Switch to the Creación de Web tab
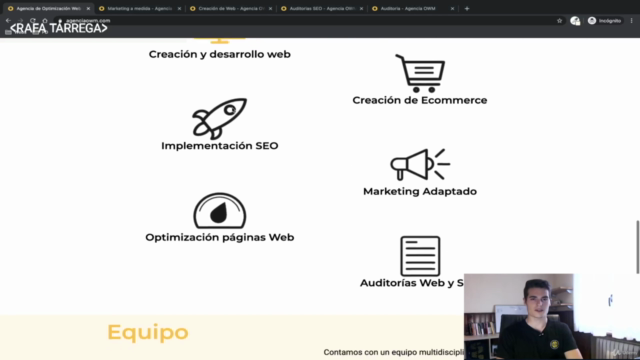The width and height of the screenshot is (640, 360). tap(231, 9)
